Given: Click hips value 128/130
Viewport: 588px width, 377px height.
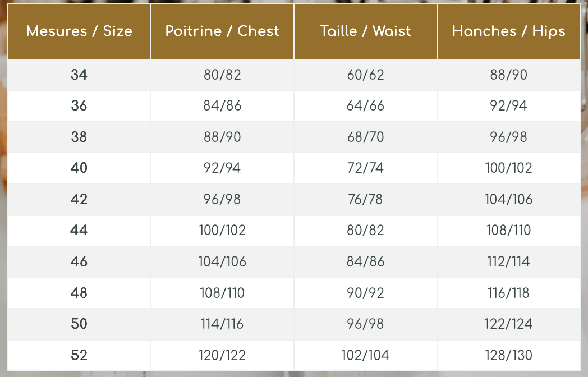Looking at the screenshot, I should tap(508, 355).
